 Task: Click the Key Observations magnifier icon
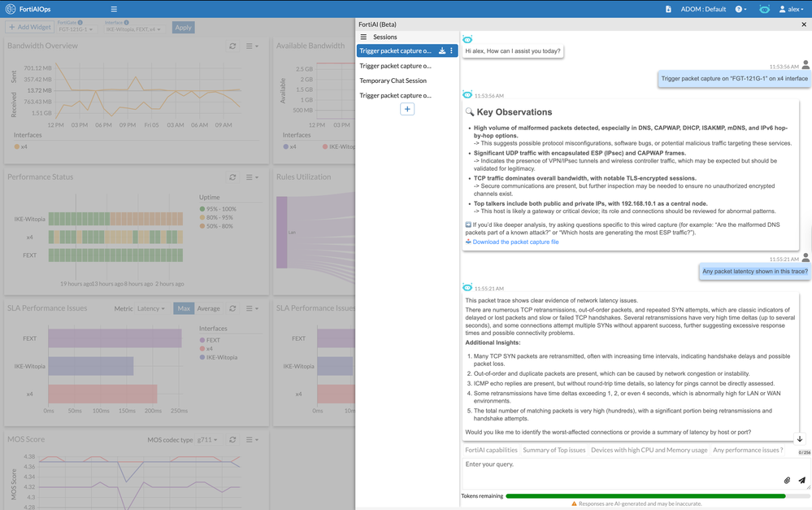(470, 112)
